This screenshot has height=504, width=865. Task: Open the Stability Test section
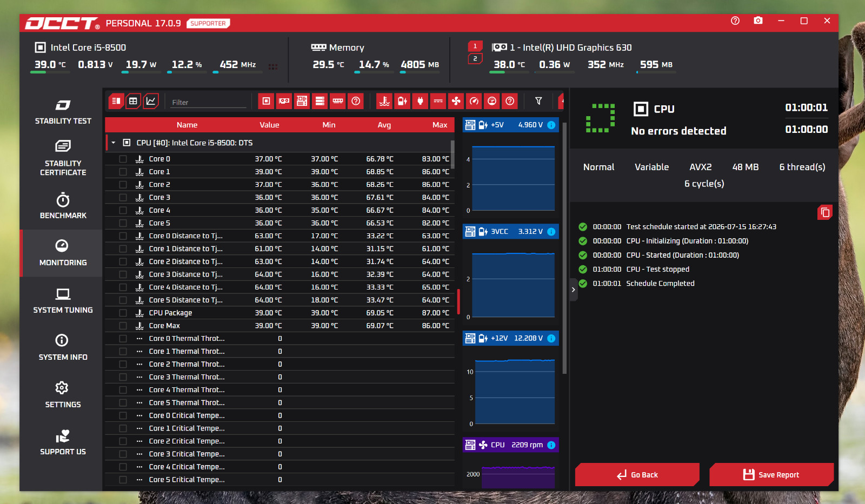pos(63,112)
